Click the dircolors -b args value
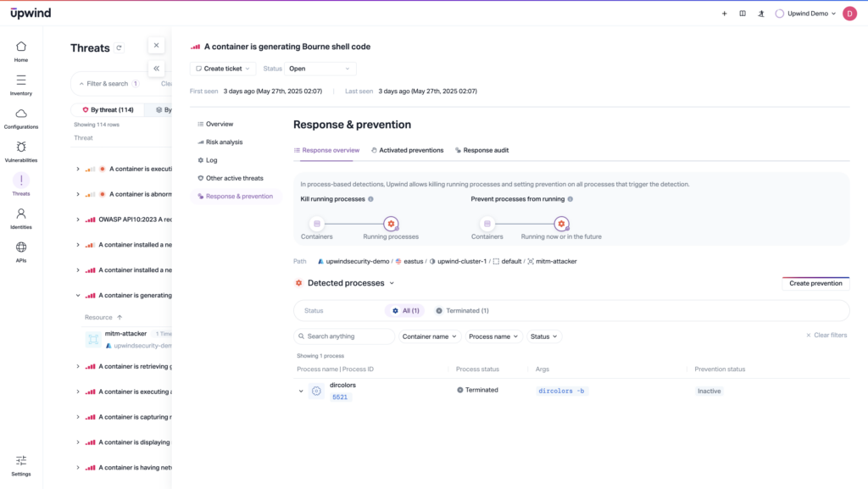The height and width of the screenshot is (489, 868). coord(561,391)
